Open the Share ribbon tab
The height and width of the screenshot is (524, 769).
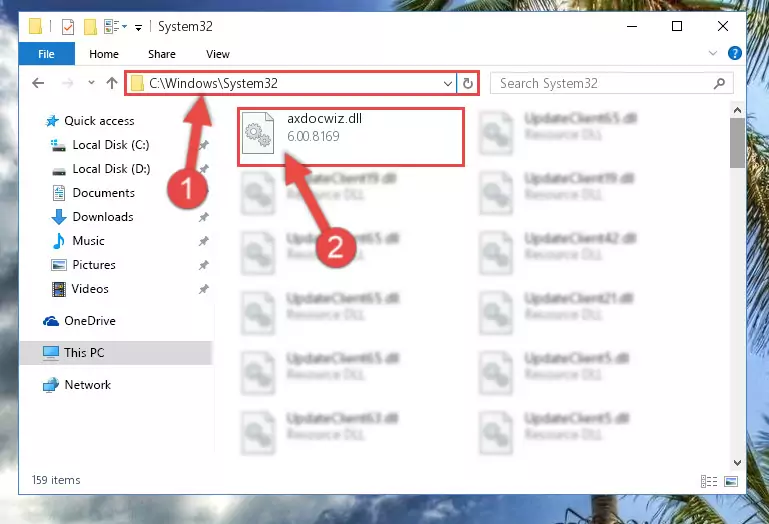(162, 54)
